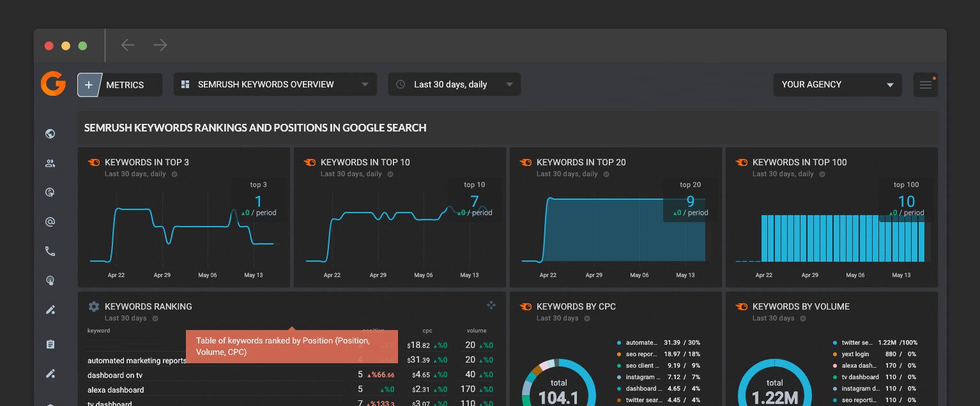
Task: Click the Semrush icon of Keywords in Top 20
Action: (526, 162)
